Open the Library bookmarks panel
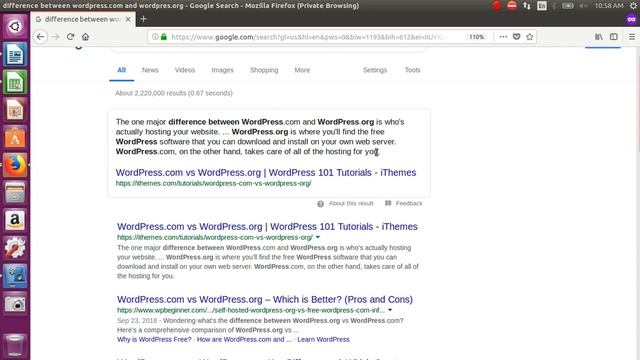Image resolution: width=640 pixels, height=360 pixels. 598,37
